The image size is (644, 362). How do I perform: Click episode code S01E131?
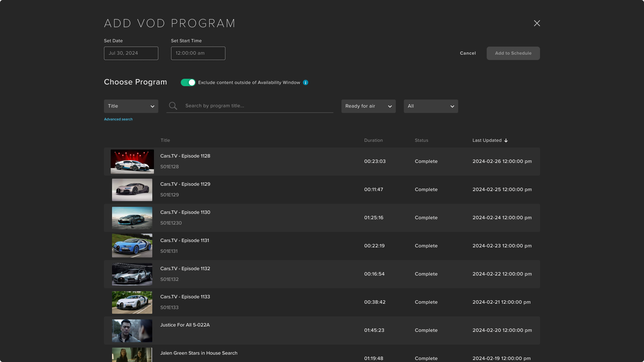[x=169, y=251]
